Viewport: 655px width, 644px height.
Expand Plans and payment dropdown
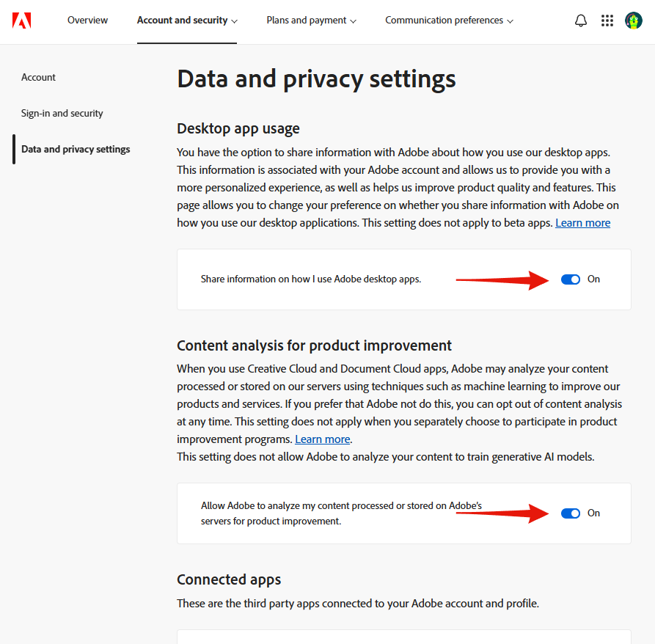(311, 21)
